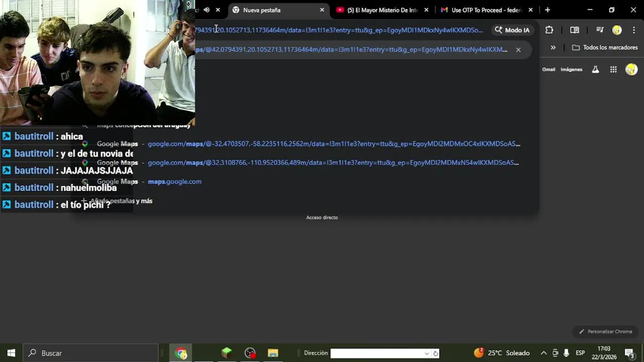Screen dimensions: 644x362
Task: Close the Nueva pestaña tab
Action: point(322,10)
